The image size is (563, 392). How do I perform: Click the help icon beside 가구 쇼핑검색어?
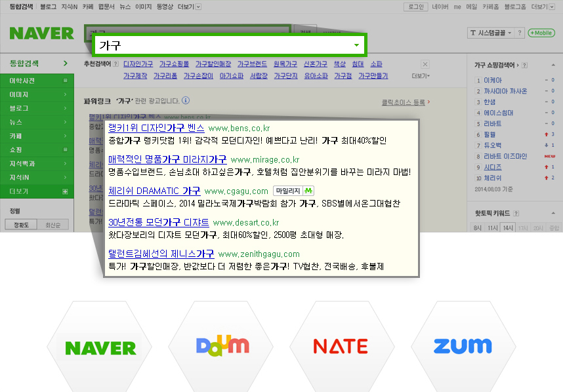pos(524,65)
